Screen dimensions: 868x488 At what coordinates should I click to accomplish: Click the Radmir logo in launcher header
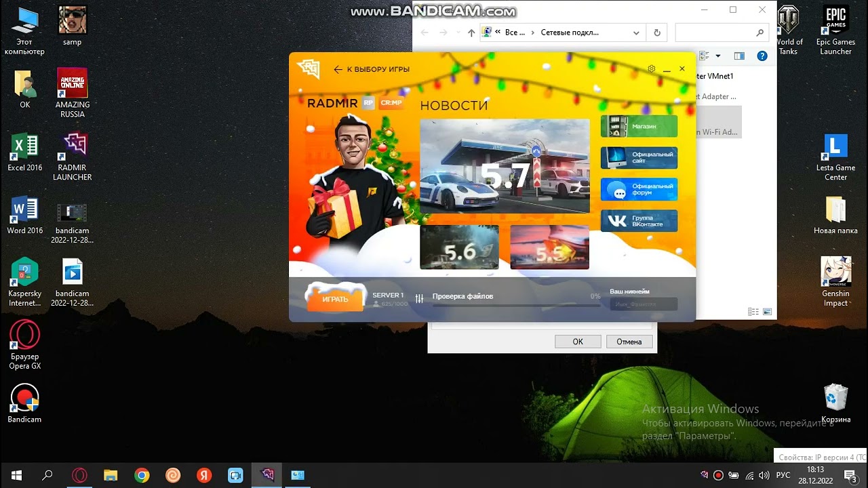click(309, 68)
